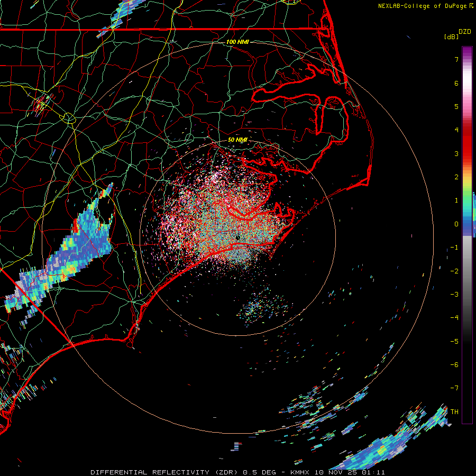Click the 100 NMI range ring label
Image resolution: width=476 pixels, height=476 pixels.
click(x=237, y=42)
